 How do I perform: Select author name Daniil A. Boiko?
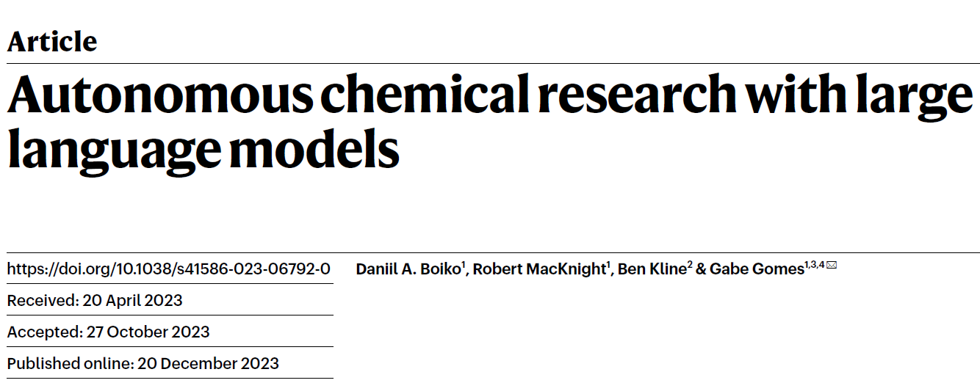408,269
